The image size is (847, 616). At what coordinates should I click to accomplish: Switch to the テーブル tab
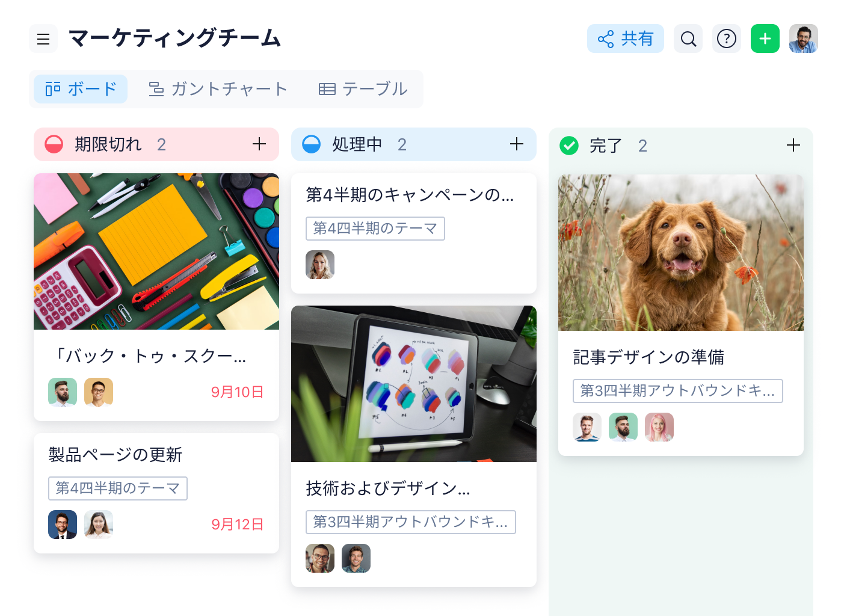pos(363,89)
